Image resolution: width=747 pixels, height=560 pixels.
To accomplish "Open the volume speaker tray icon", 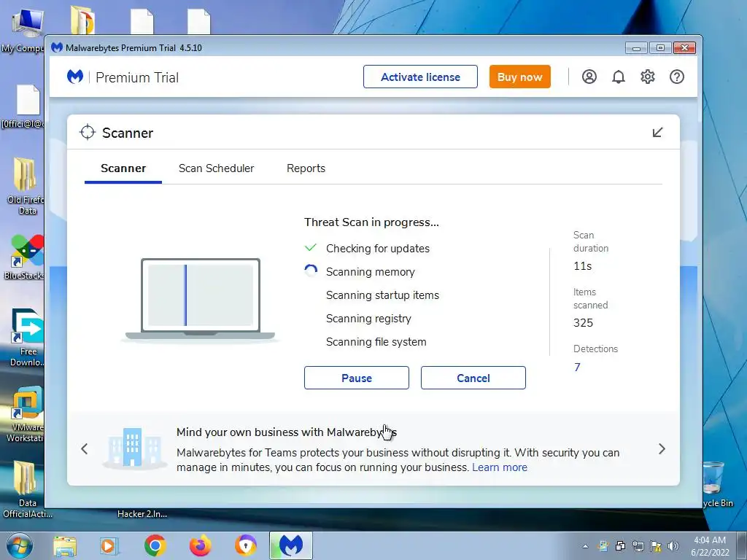I will 673,546.
